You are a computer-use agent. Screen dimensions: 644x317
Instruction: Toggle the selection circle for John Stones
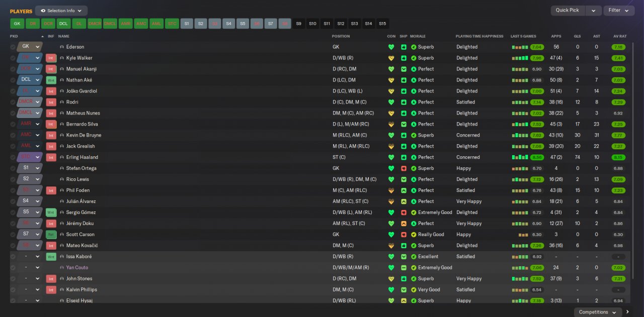13,279
